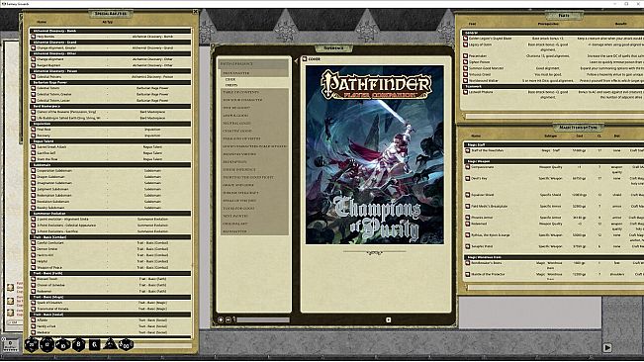Expand the For Your Character chapter
The image size is (644, 362).
pos(253,100)
